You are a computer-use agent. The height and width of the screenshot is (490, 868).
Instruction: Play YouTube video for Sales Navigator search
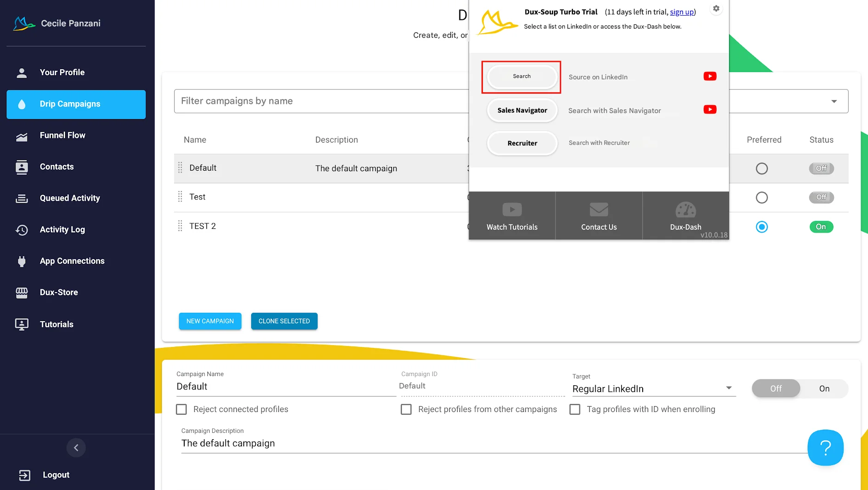(710, 109)
